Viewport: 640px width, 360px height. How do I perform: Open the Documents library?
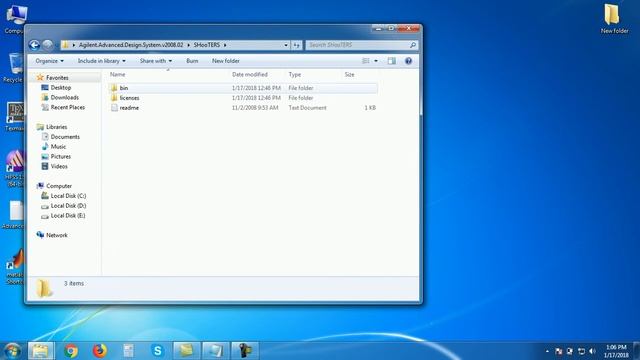(65, 137)
